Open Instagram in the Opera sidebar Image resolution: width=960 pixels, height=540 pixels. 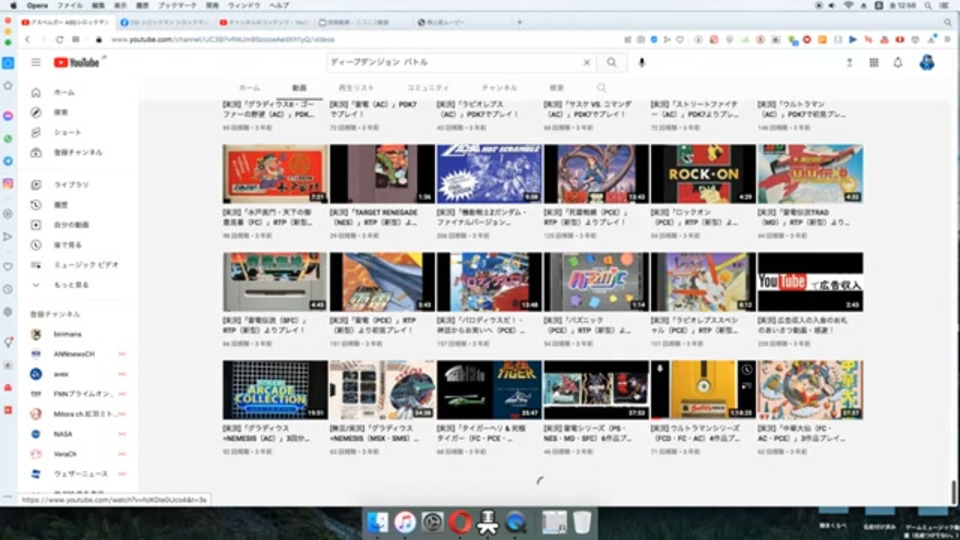coord(8,184)
